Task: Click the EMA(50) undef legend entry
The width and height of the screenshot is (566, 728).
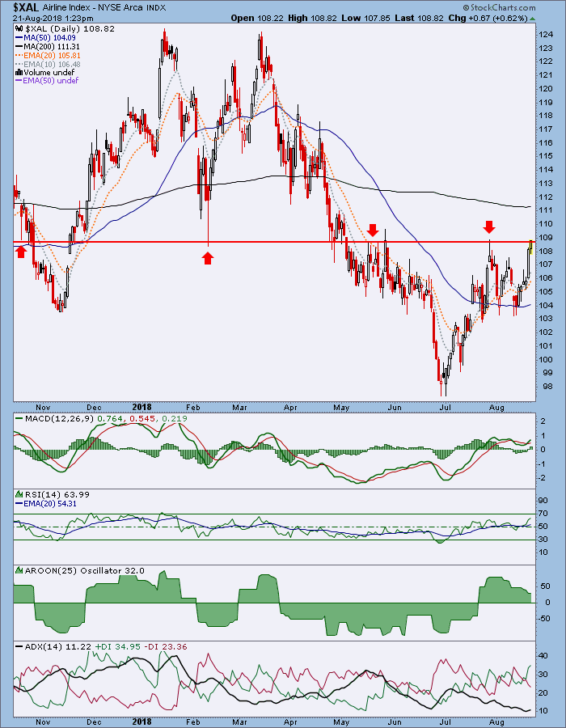Action: 51,81
